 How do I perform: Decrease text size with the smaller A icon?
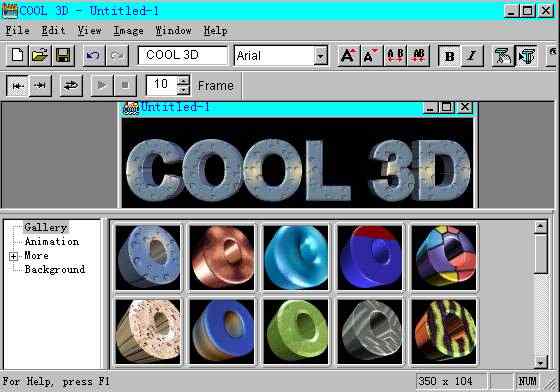[x=371, y=56]
